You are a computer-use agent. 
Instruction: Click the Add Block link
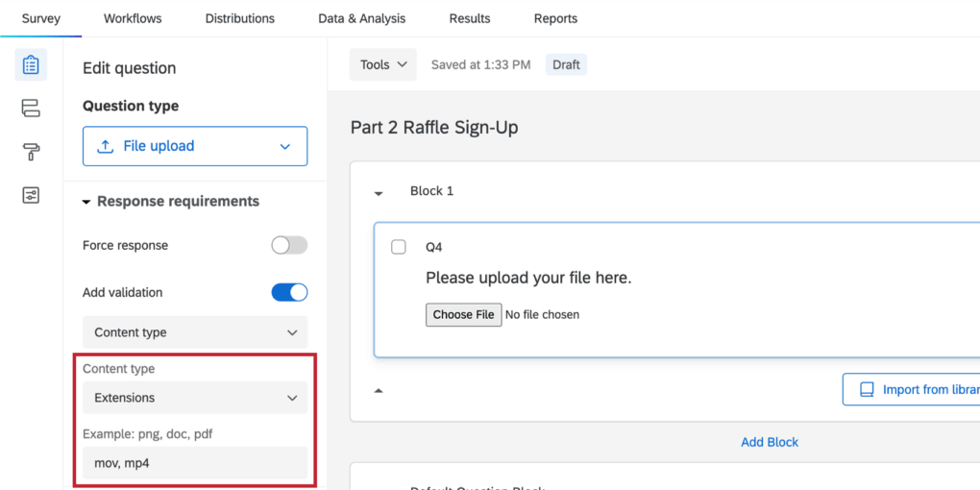(x=770, y=442)
